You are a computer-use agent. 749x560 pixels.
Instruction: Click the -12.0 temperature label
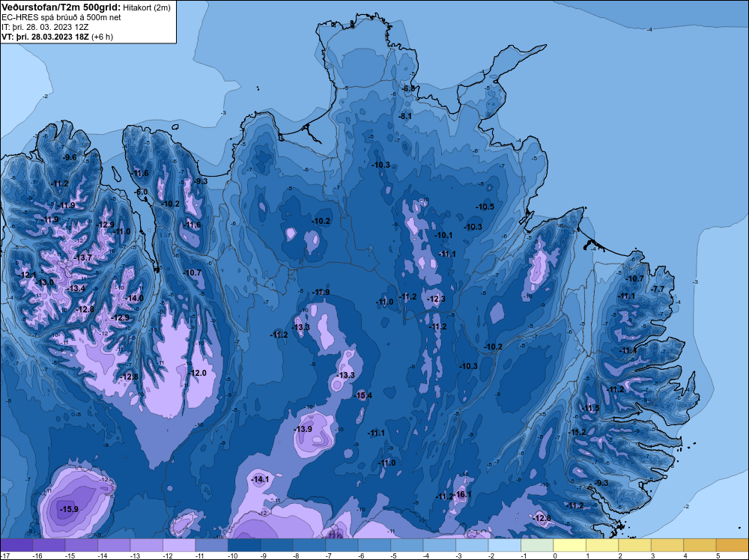click(x=197, y=373)
